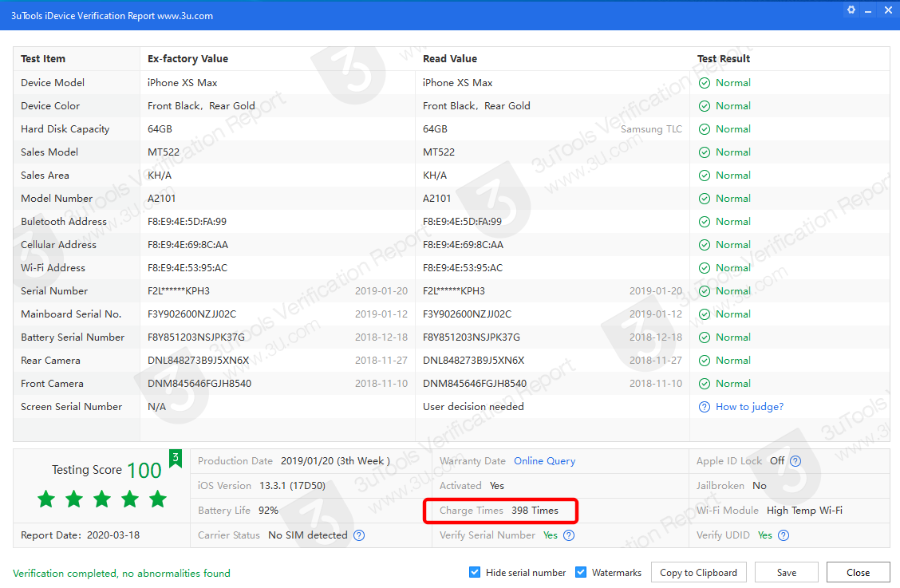Screen dimensions: 900x588
Task: Click the Jailbroken No value
Action: tap(760, 486)
